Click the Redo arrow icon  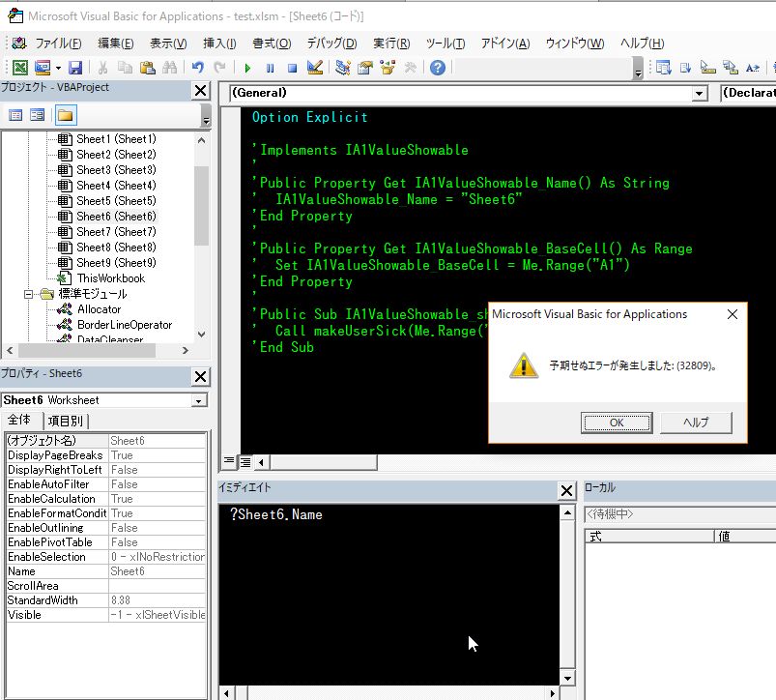click(x=219, y=67)
